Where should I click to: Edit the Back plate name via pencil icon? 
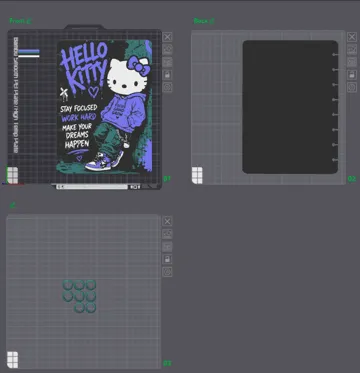[x=212, y=21]
